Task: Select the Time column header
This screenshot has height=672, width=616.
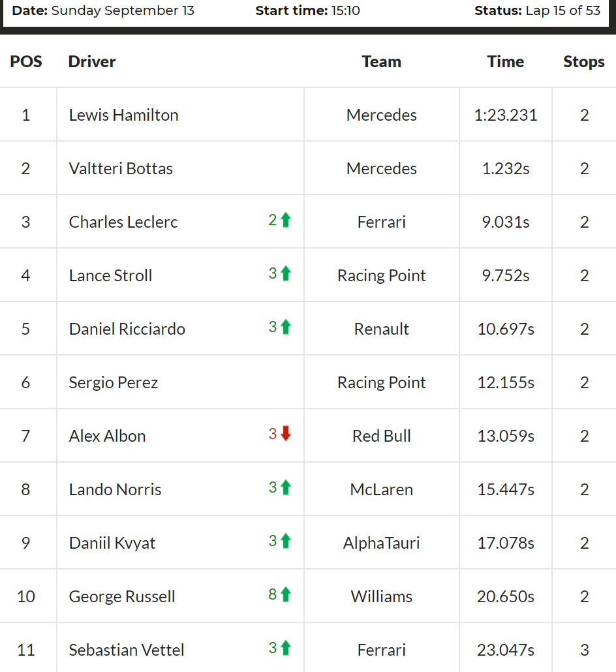Action: coord(506,62)
